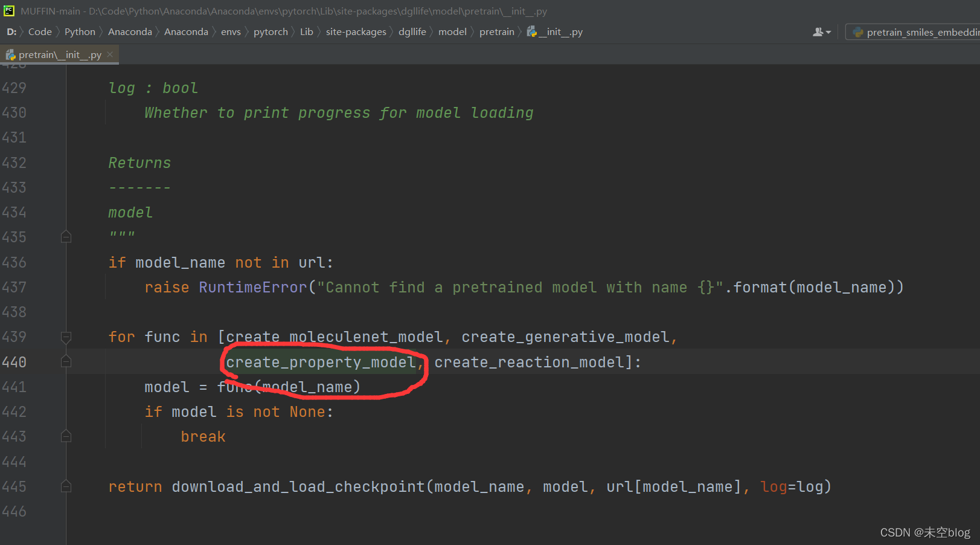This screenshot has width=980, height=545.
Task: Click "envs" in the navigation bar
Action: (231, 31)
